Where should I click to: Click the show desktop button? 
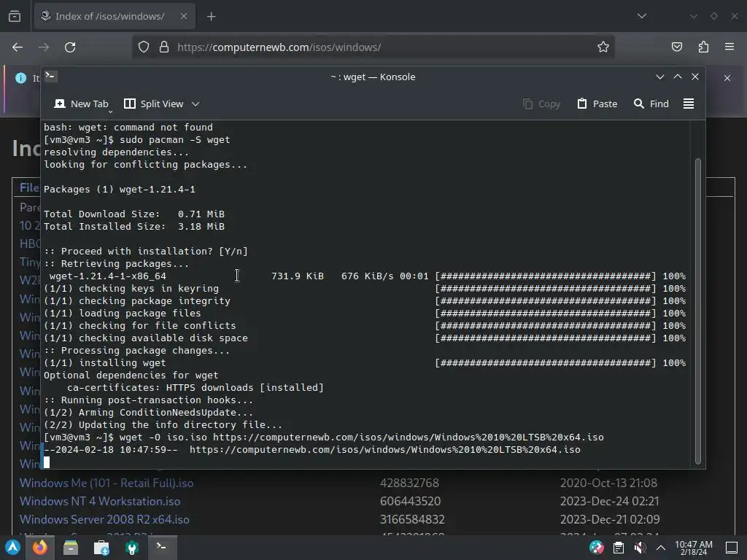pyautogui.click(x=731, y=548)
